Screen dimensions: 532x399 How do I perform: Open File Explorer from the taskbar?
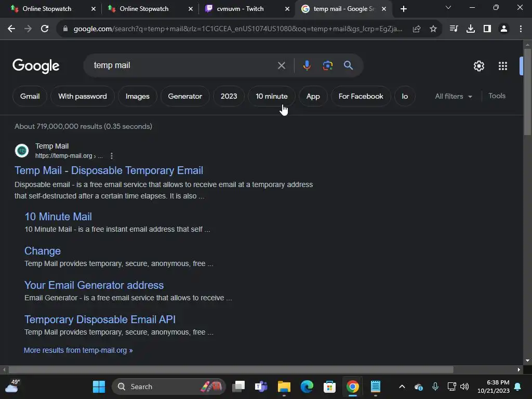coord(284,387)
